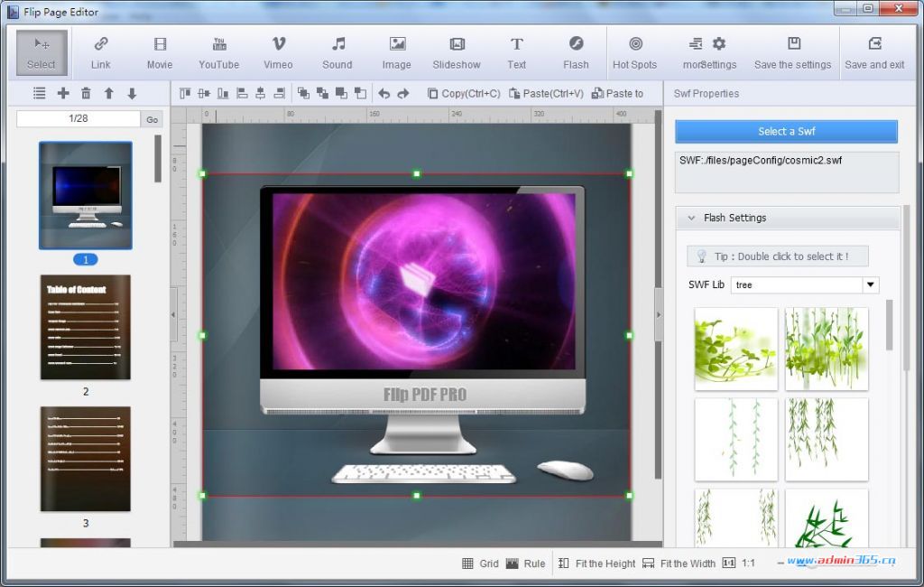Click Copy(Ctrl+C) button
This screenshot has width=924, height=587.
coord(464,93)
